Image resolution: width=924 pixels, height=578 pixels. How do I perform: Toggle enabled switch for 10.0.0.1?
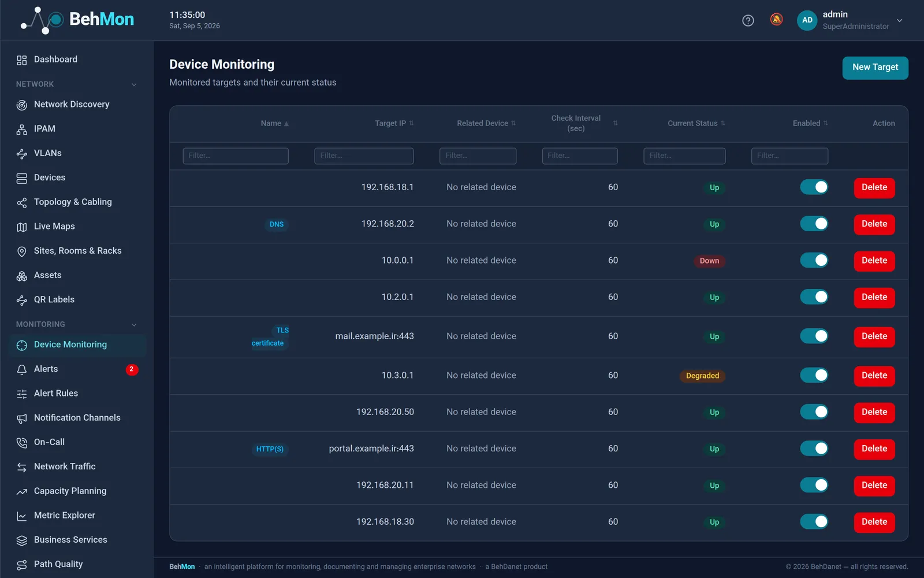[814, 260]
